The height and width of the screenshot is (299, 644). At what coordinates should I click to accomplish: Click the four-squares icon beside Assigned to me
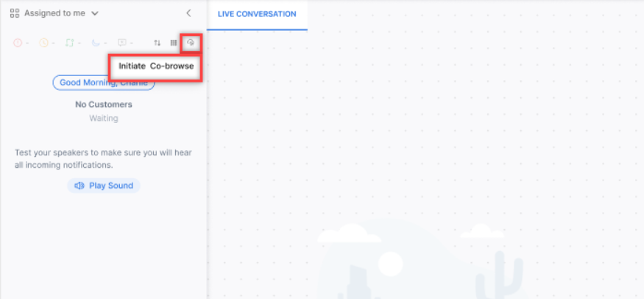coord(15,13)
